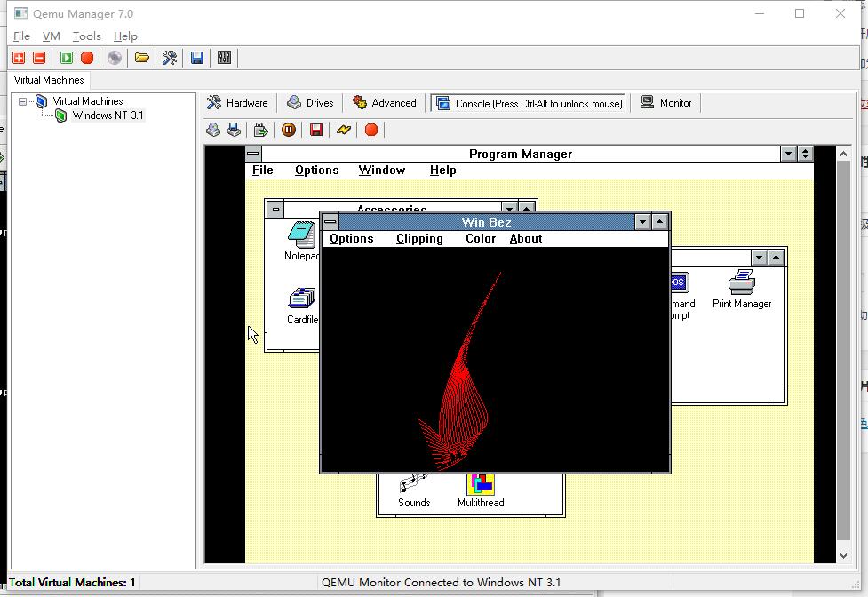Maximize Win Bez with its up arrow
Image resolution: width=868 pixels, height=597 pixels.
click(659, 222)
